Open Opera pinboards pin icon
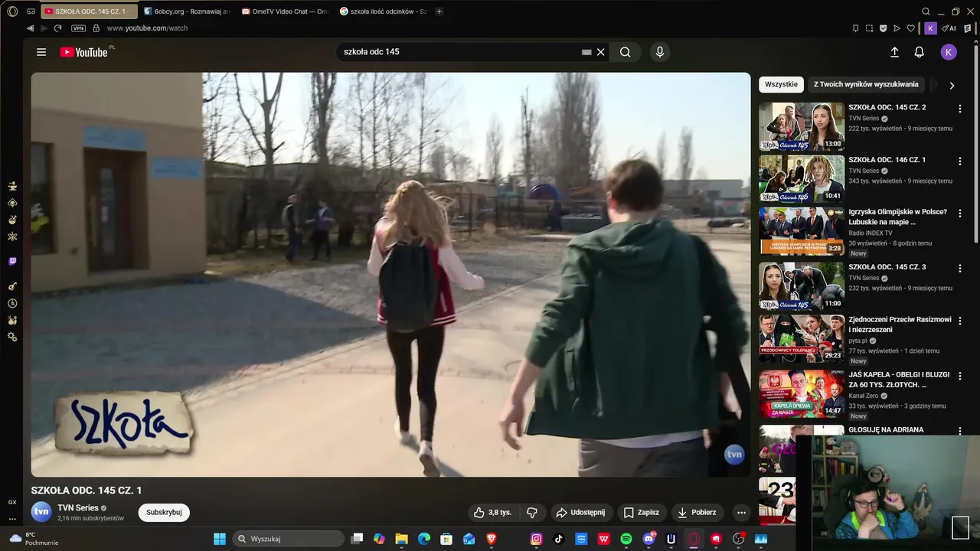Image resolution: width=980 pixels, height=551 pixels. (x=855, y=28)
